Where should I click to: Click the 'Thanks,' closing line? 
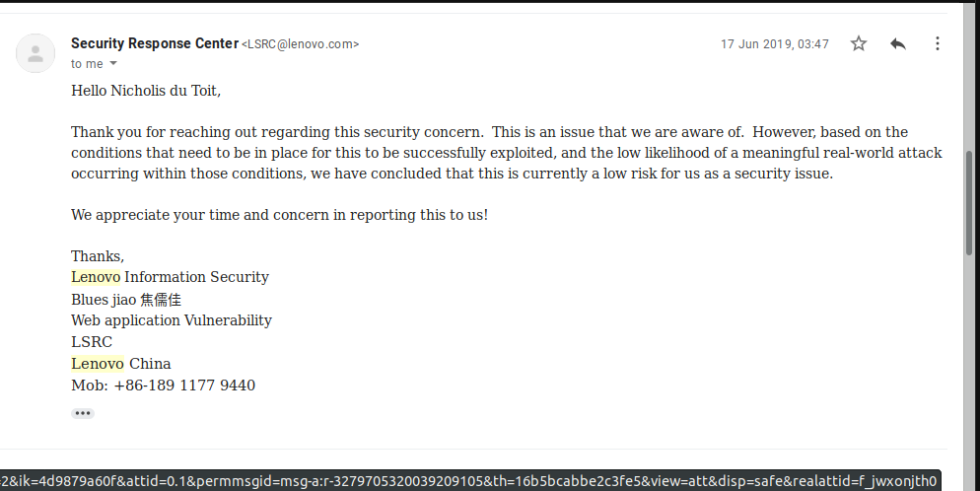pyautogui.click(x=98, y=256)
